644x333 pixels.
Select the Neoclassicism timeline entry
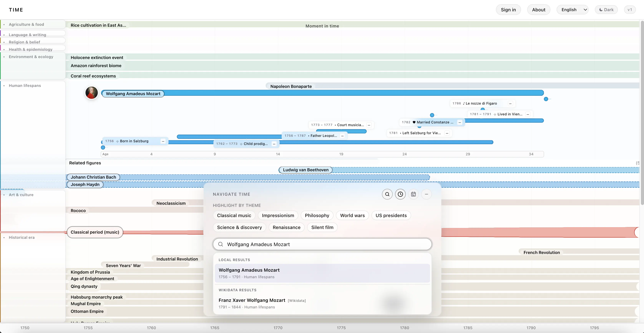(171, 203)
